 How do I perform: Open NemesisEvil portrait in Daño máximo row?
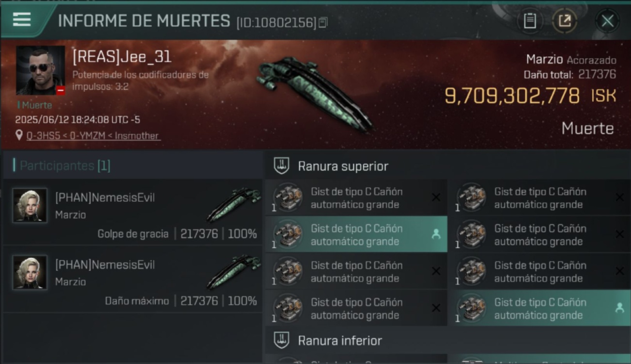(x=30, y=272)
